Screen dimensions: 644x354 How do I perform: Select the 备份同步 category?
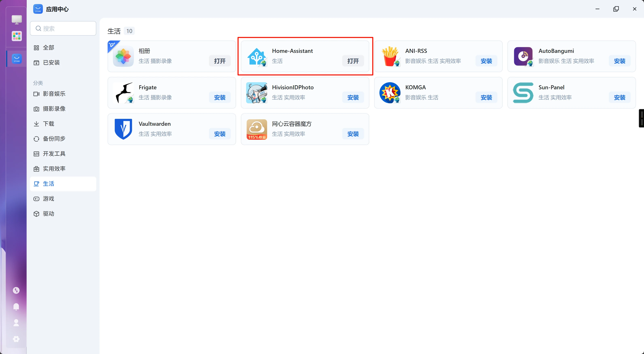pos(63,139)
